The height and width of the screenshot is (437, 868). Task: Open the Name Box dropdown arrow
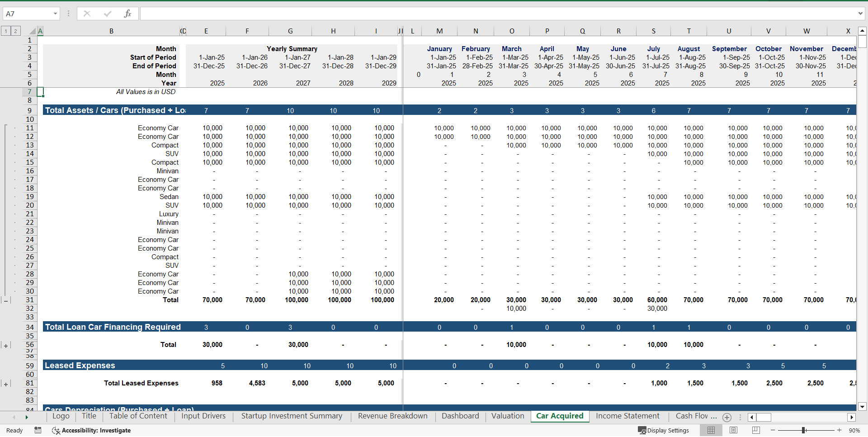(x=55, y=14)
